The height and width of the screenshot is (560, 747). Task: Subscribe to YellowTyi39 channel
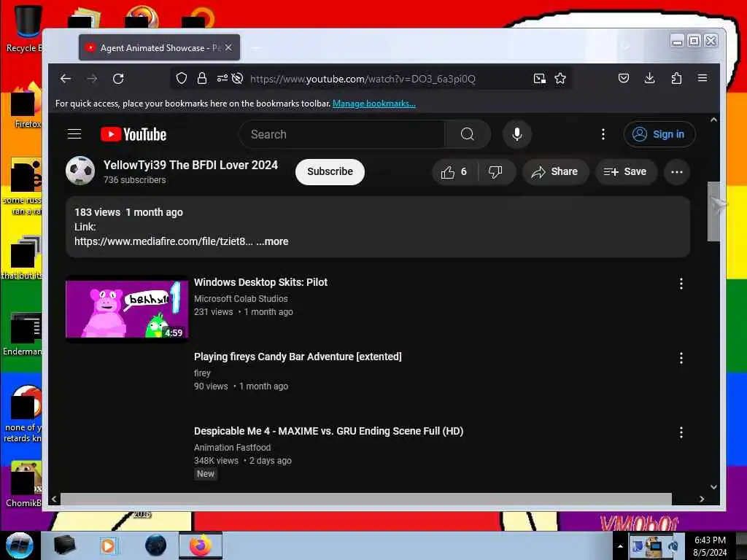pyautogui.click(x=330, y=172)
